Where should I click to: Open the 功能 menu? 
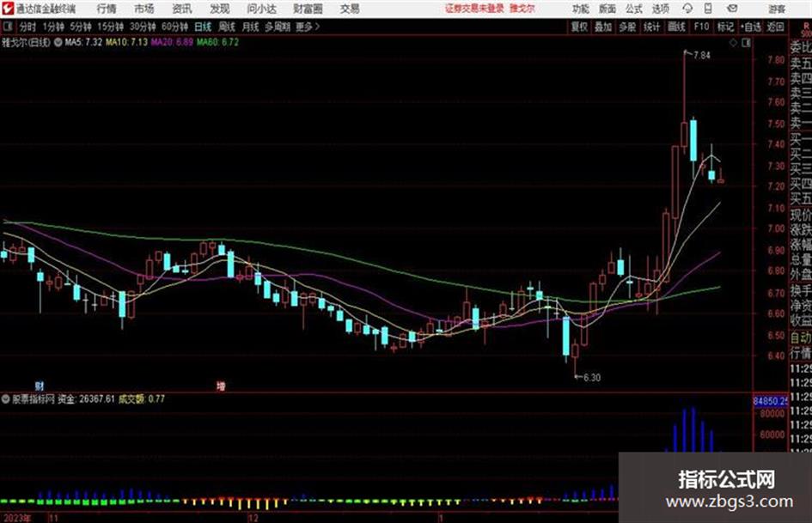(x=581, y=9)
